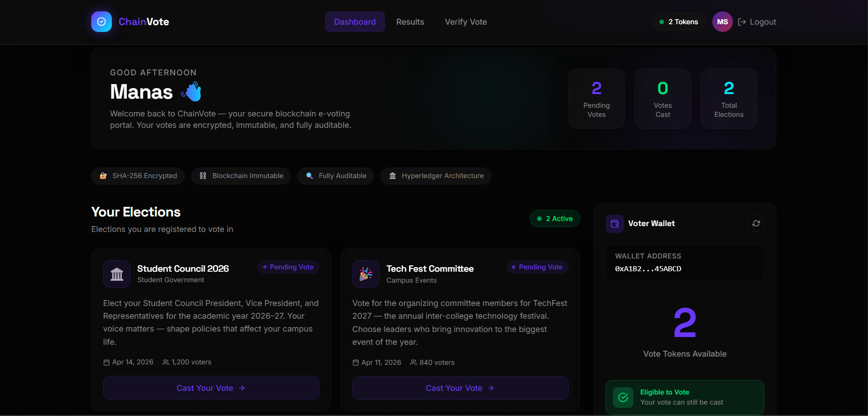Open the Dashboard tab

355,22
